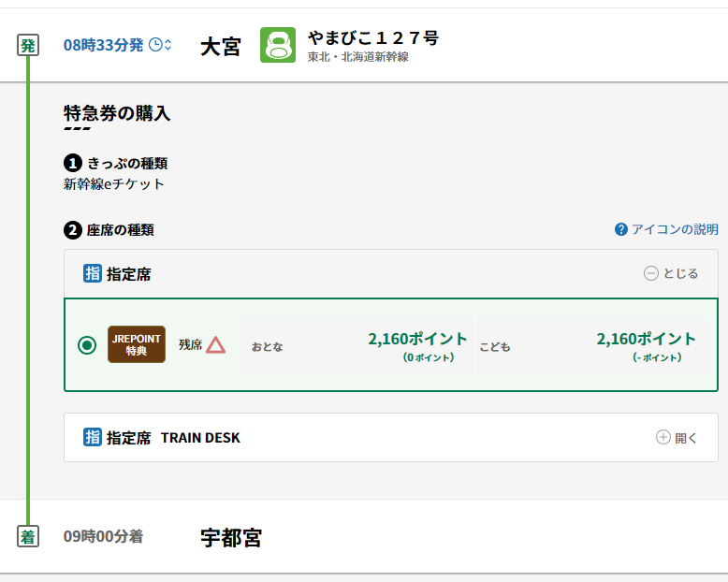Click the やまびこ１２７号 train name

(372, 38)
